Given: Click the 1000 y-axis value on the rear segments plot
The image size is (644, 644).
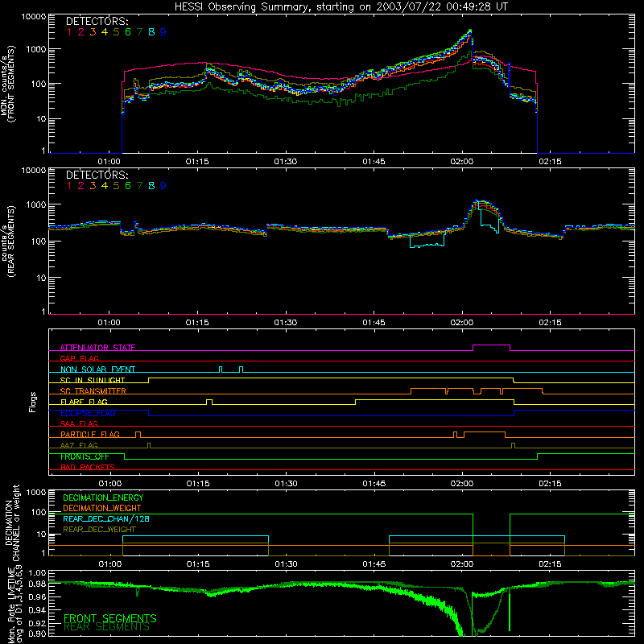Looking at the screenshot, I should [x=35, y=204].
